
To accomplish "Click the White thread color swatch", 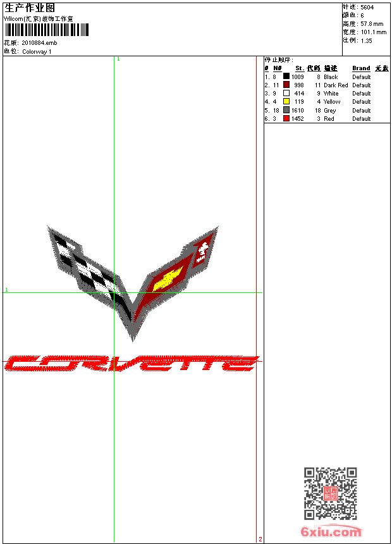I will [x=286, y=93].
